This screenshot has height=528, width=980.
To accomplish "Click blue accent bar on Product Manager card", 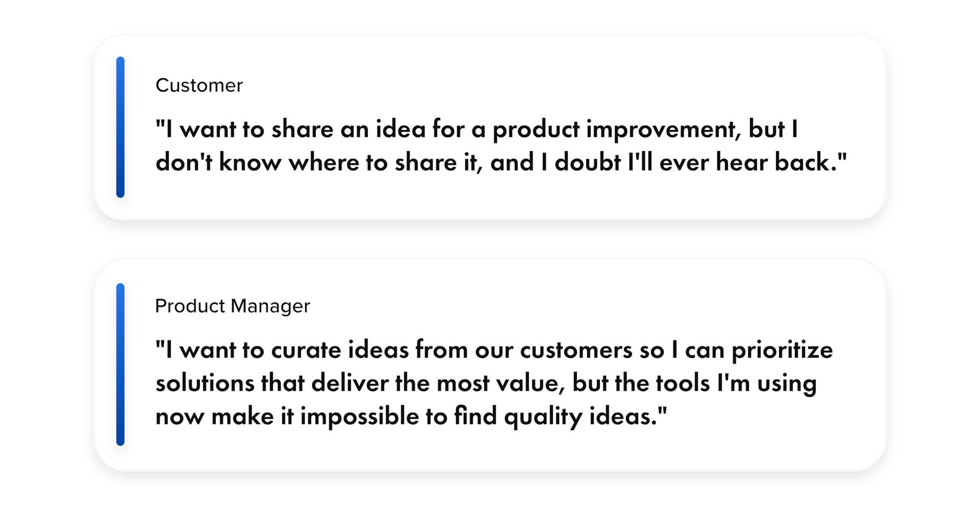I will pos(120,365).
